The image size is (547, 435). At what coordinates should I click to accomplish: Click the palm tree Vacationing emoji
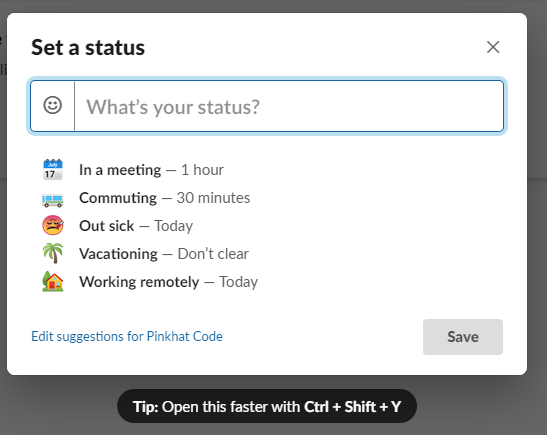[53, 253]
